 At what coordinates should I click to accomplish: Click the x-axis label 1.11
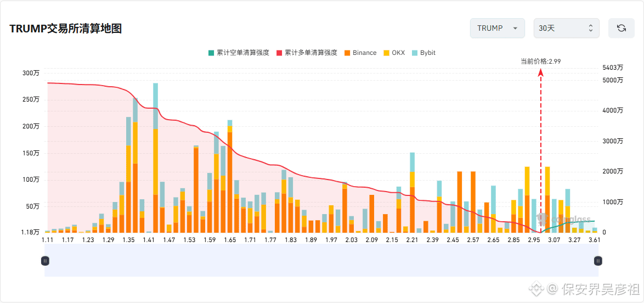click(47, 240)
